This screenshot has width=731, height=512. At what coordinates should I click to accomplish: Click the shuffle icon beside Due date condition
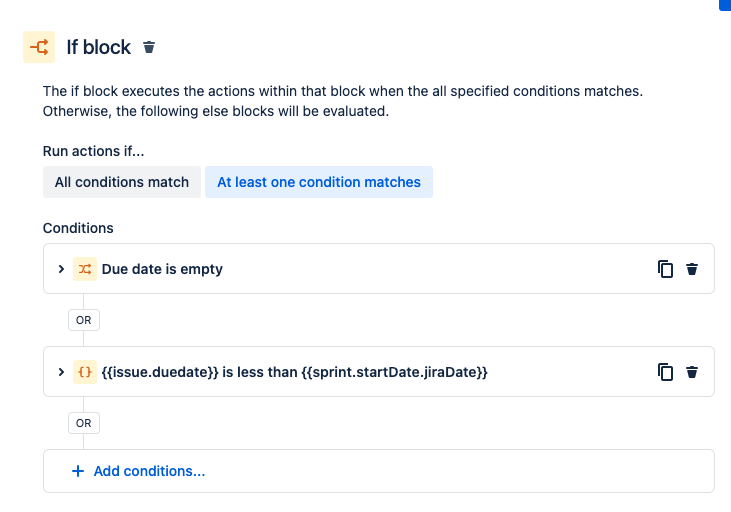85,269
